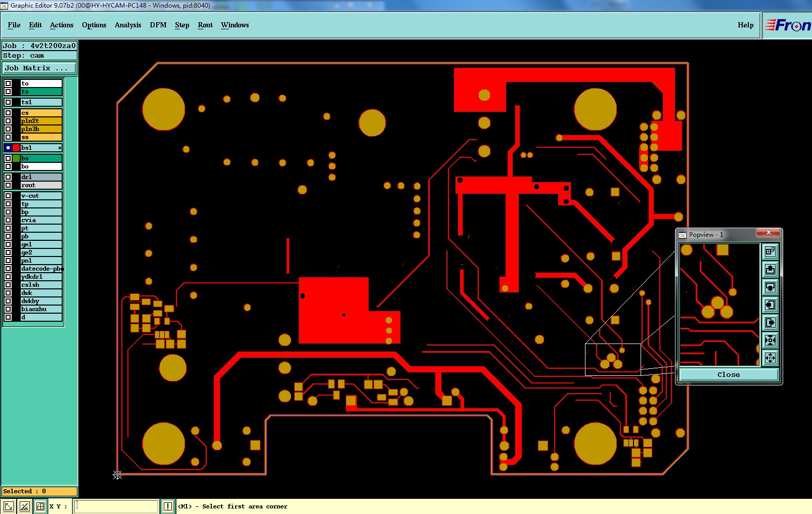
Task: Select the 'gm1' layer name
Action: point(41,244)
